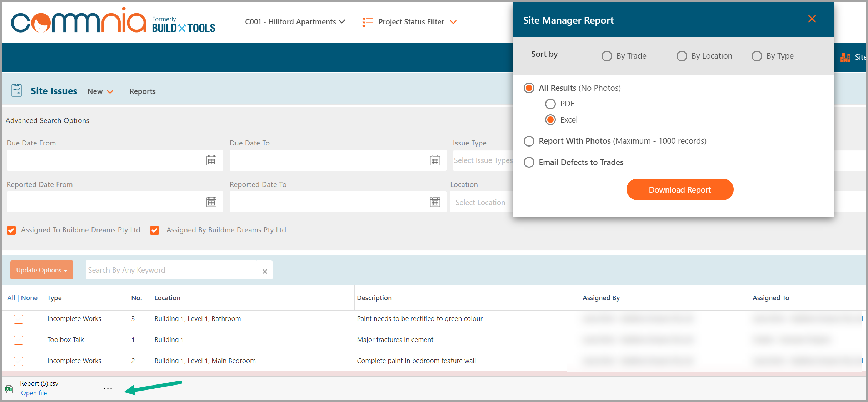868x402 pixels.
Task: Select Report With Photos option
Action: (529, 141)
